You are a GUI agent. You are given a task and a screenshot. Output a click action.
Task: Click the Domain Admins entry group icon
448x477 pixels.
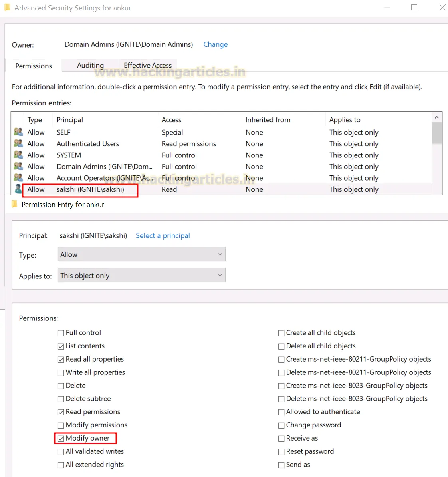click(x=18, y=166)
